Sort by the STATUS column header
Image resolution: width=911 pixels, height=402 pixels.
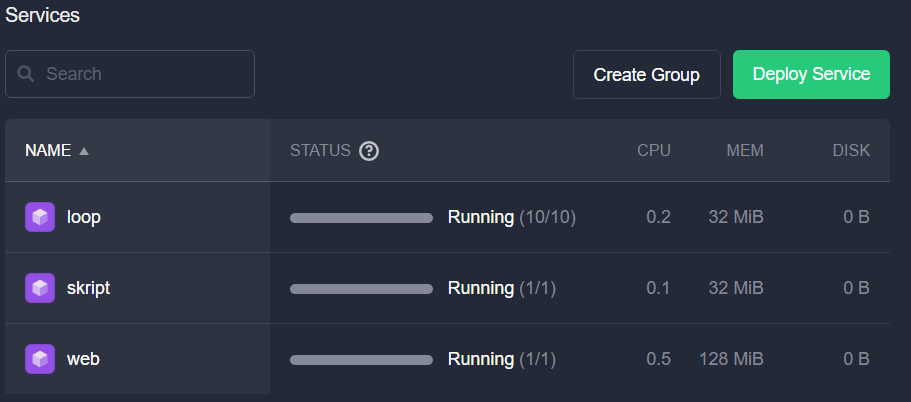coord(320,150)
